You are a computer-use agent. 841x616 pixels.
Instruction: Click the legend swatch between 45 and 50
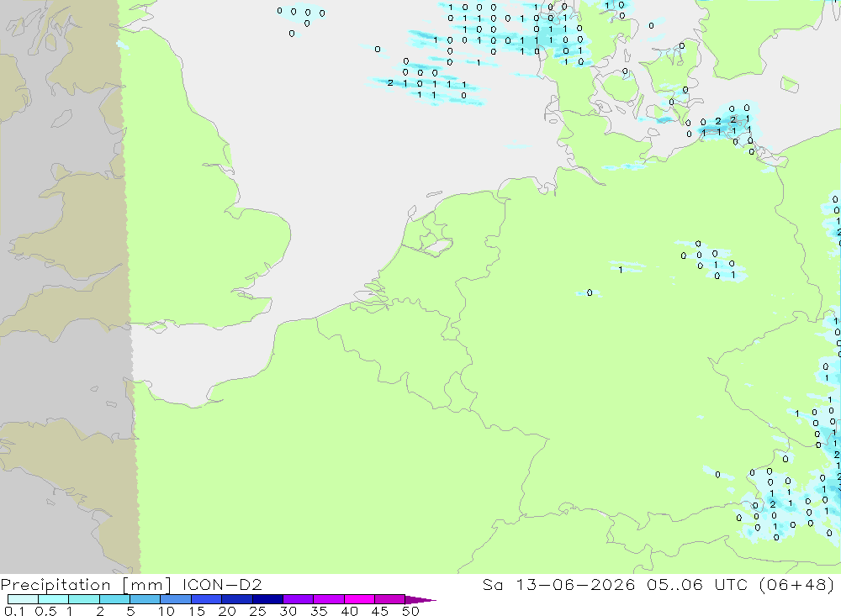390,599
